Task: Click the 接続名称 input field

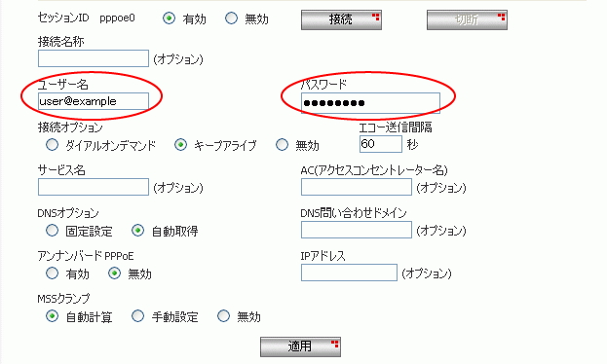Action: (94, 58)
